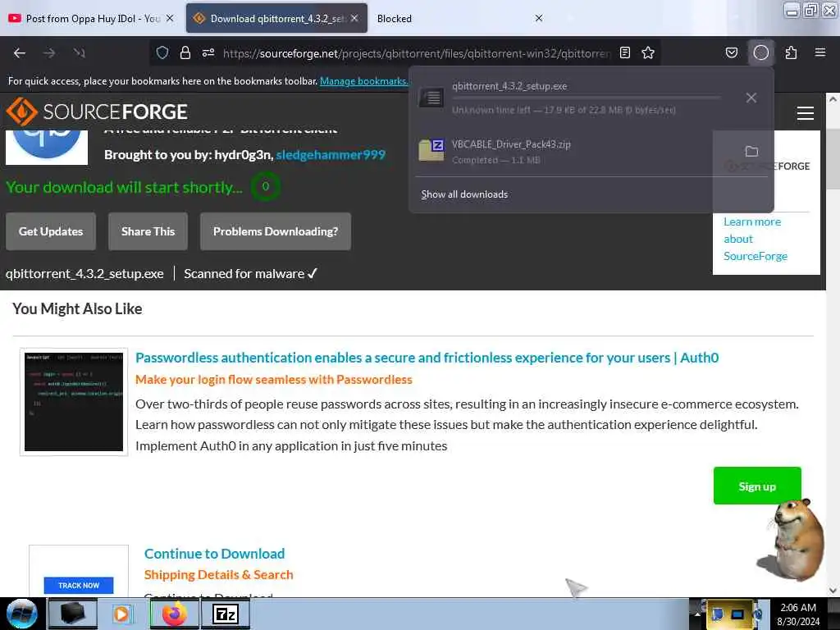The image size is (840, 630).
Task: Close the Download qbittorrent tab
Action: click(x=354, y=18)
